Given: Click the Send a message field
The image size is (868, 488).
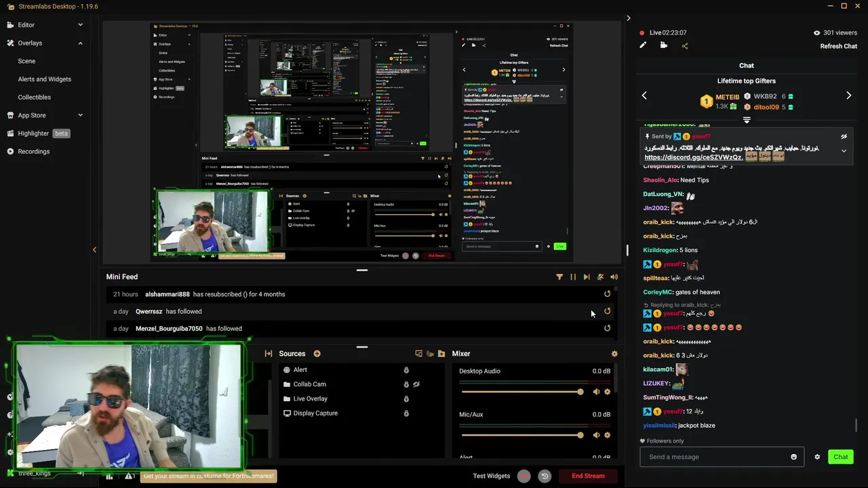Looking at the screenshot, I should point(722,457).
